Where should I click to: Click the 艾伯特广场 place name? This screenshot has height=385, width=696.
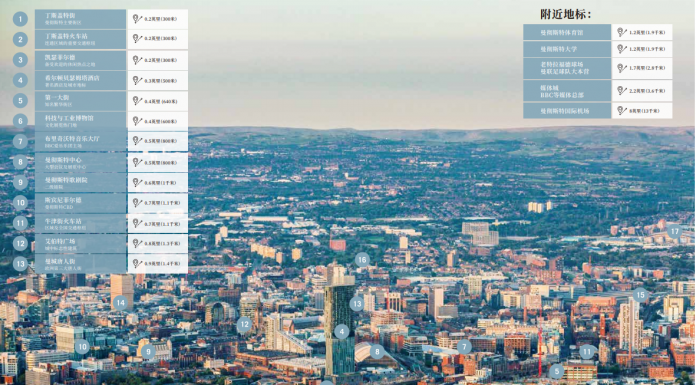click(x=60, y=241)
